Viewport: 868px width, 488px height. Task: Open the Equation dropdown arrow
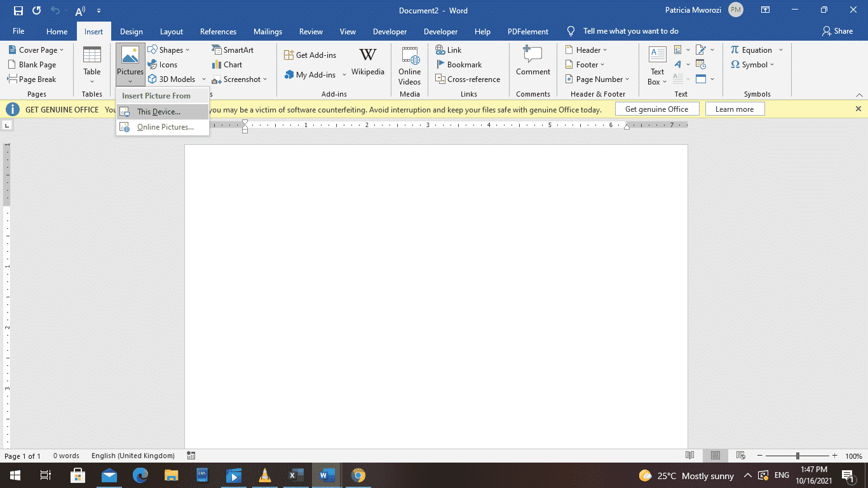782,50
